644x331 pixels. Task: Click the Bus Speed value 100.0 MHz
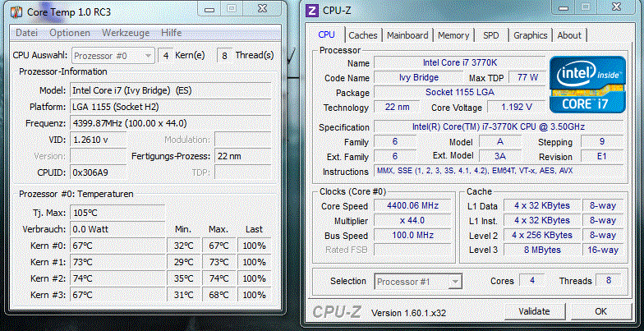tap(412, 235)
